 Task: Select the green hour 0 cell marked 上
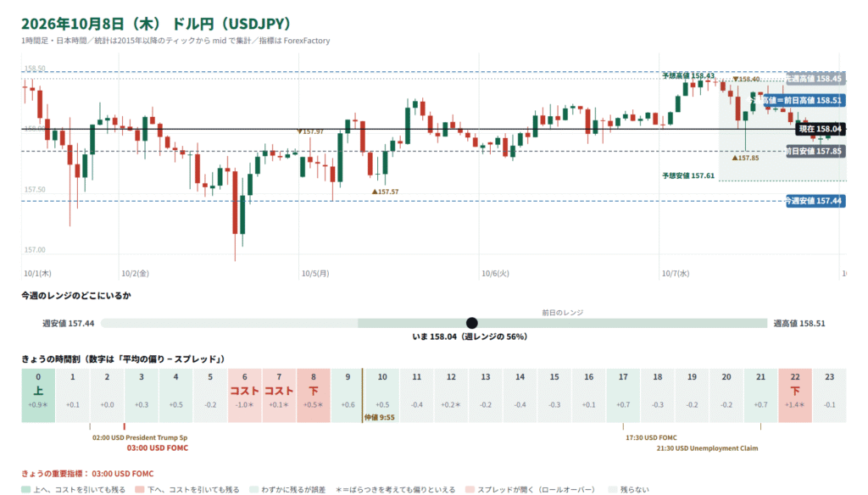point(38,395)
